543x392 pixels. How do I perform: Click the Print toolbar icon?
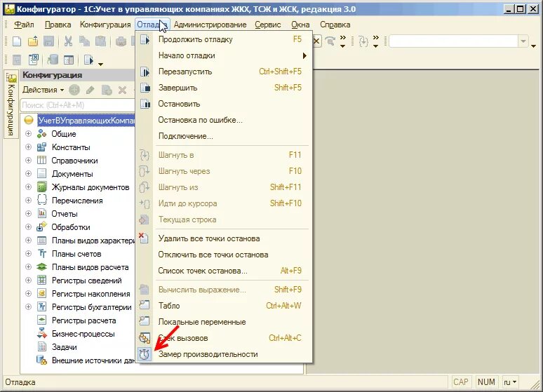tap(121, 42)
